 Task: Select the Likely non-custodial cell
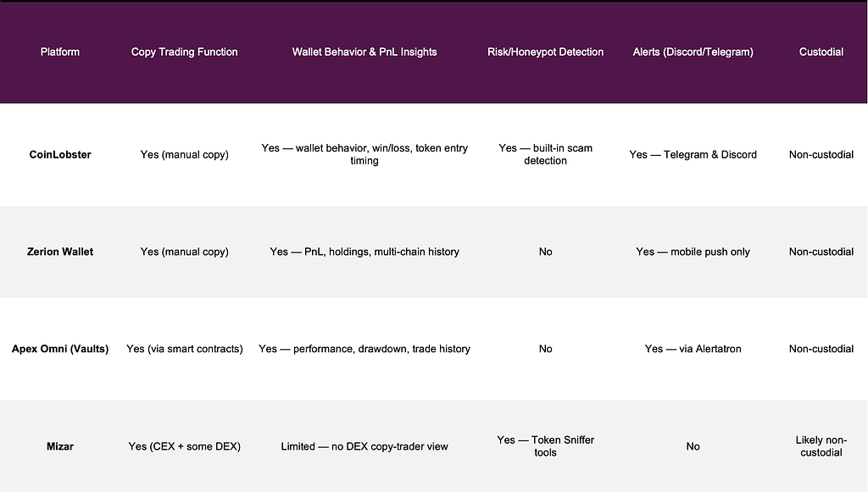click(x=821, y=446)
